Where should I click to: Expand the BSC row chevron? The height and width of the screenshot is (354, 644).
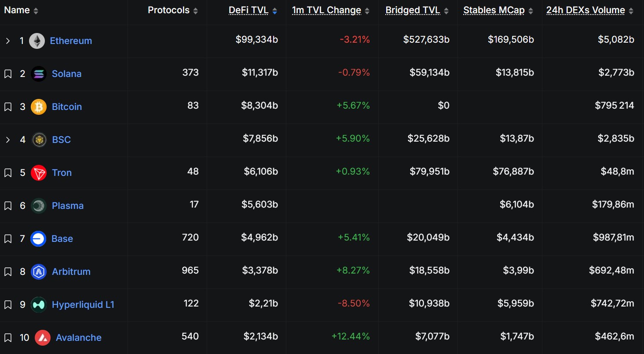tap(7, 139)
